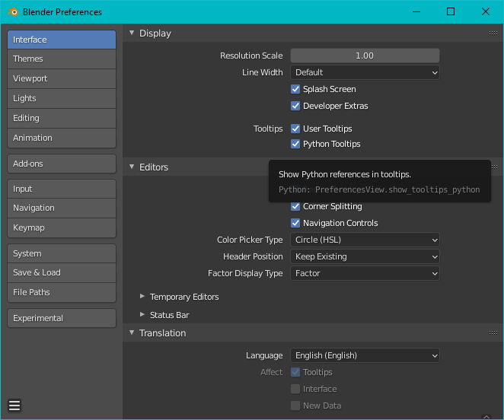Select the Interface tab
This screenshot has width=504, height=420.
pos(62,40)
